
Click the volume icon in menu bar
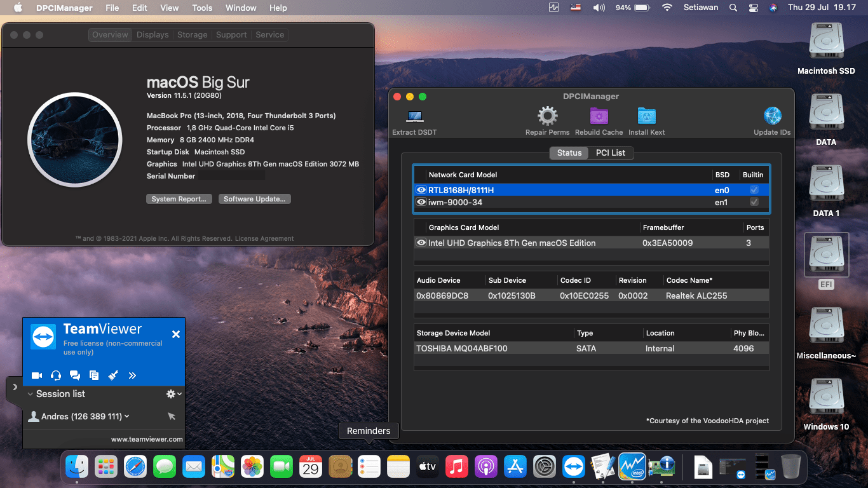599,8
